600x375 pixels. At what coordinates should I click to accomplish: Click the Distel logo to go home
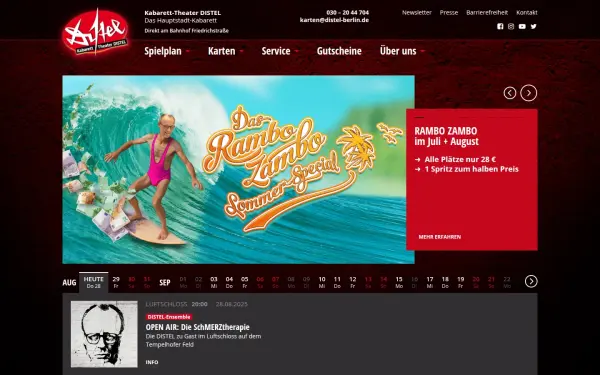(x=95, y=33)
